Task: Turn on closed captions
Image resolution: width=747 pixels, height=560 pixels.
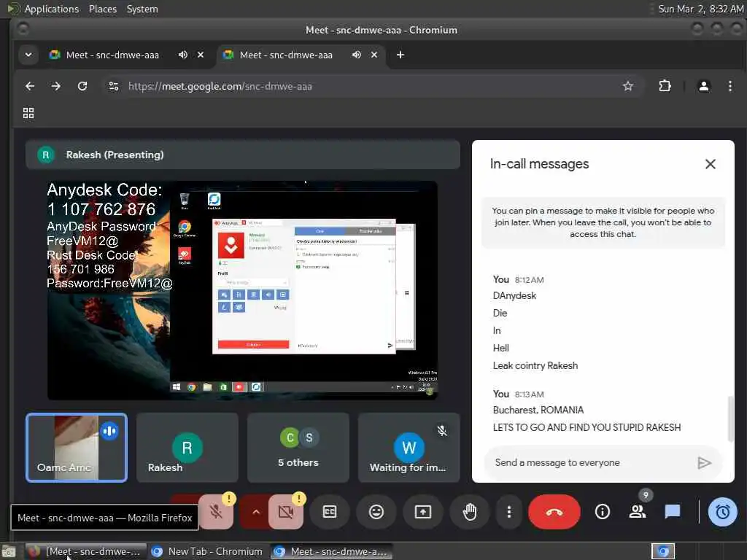Action: 330,512
